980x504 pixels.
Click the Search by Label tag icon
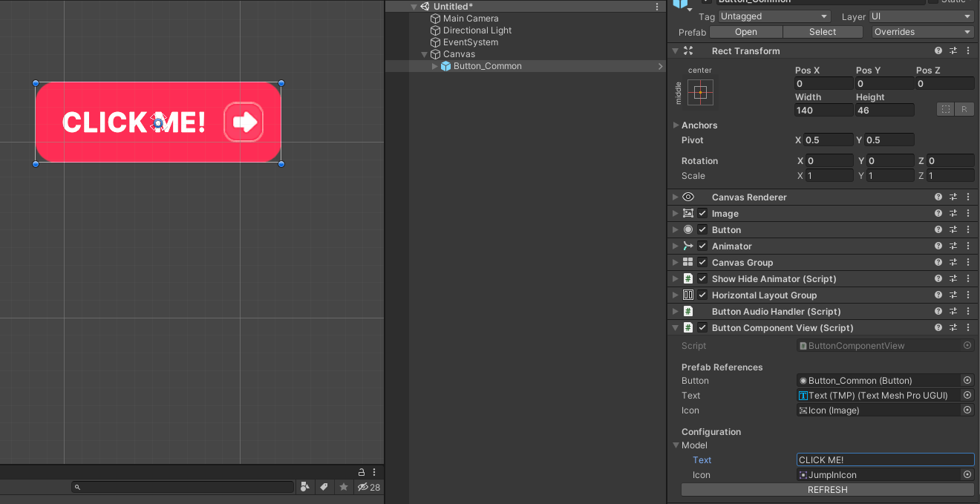pos(324,487)
